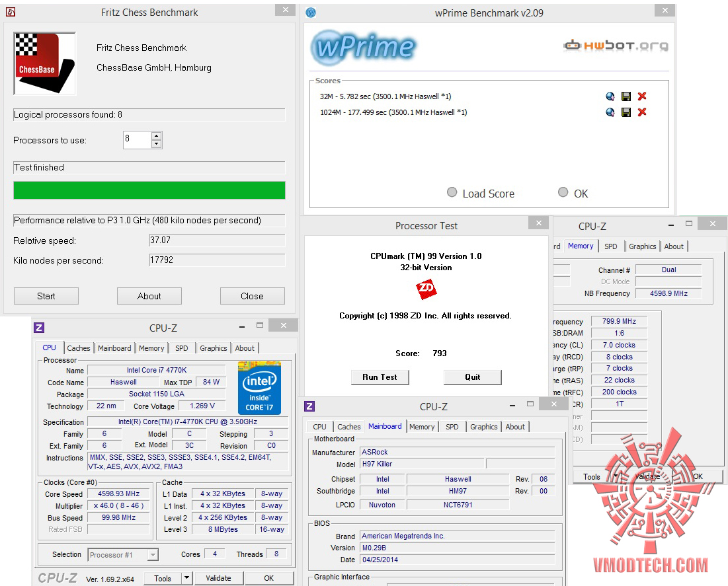Open About tab in CPU-Z Memory window

click(674, 246)
